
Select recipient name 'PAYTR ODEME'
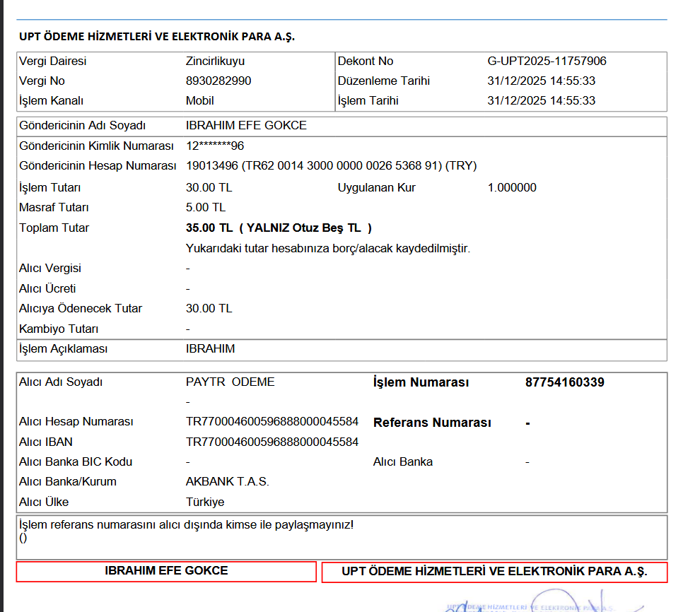pyautogui.click(x=230, y=382)
